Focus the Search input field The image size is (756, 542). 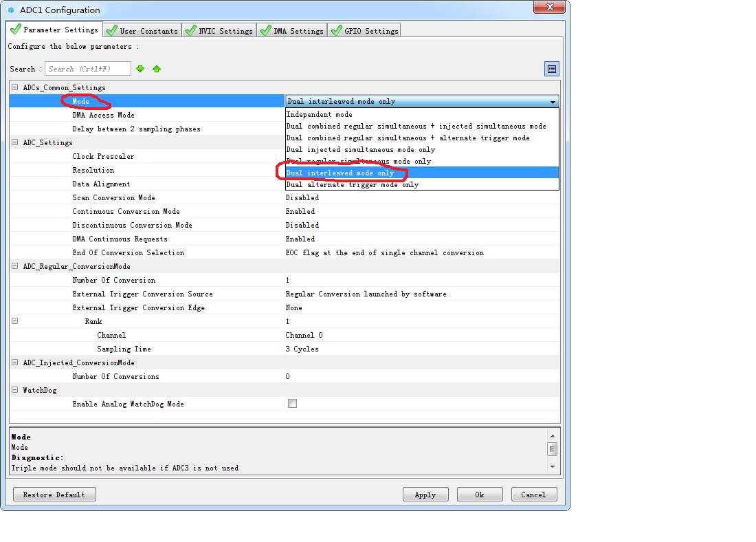[88, 69]
